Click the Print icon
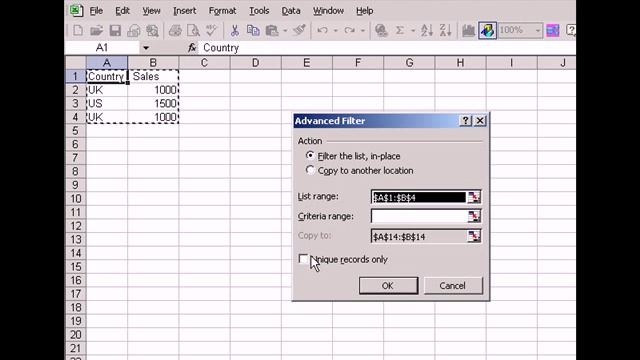The image size is (640, 360). (x=175, y=31)
